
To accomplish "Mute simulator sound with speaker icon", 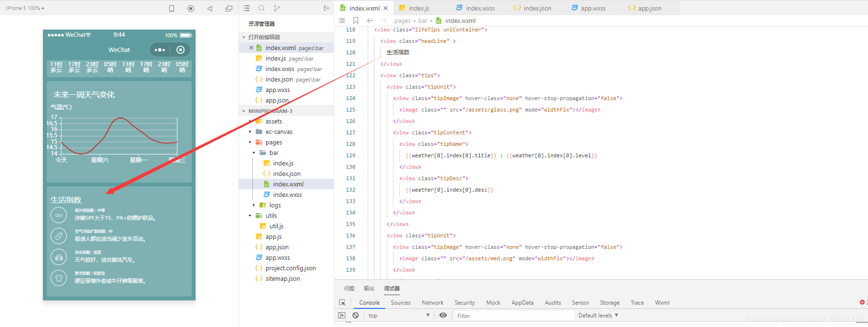I will click(210, 9).
